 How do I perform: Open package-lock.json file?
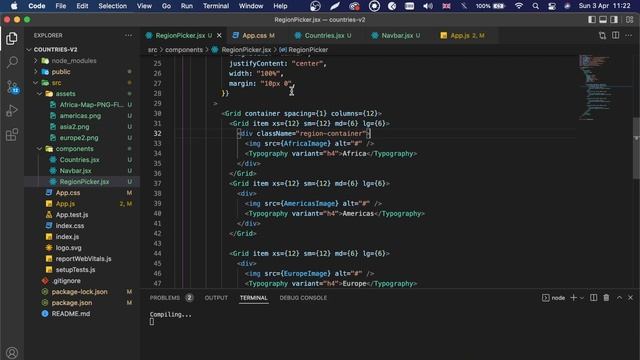click(80, 292)
